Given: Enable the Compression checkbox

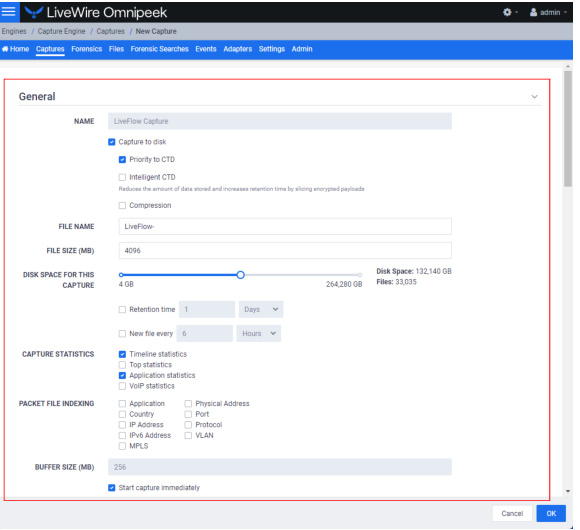Looking at the screenshot, I should (122, 206).
